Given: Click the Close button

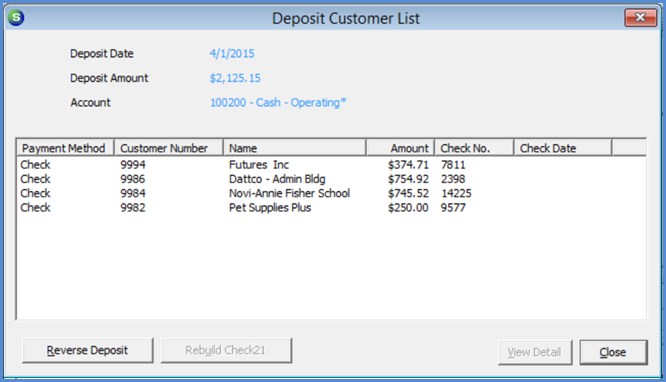Looking at the screenshot, I should click(x=613, y=352).
